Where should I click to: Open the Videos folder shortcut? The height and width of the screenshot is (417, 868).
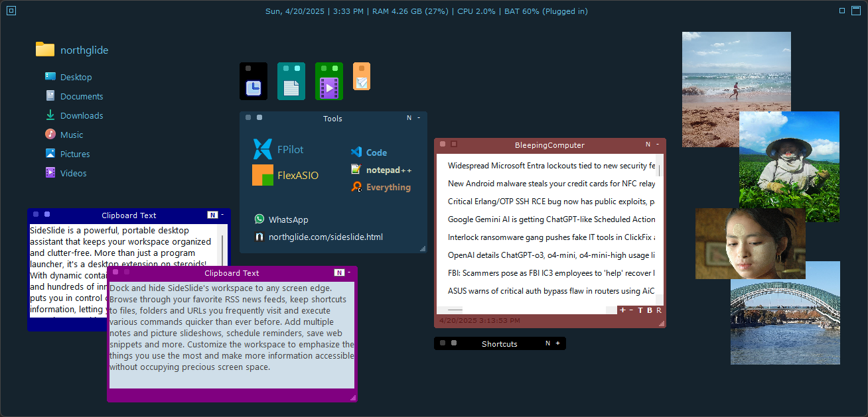pyautogui.click(x=66, y=173)
